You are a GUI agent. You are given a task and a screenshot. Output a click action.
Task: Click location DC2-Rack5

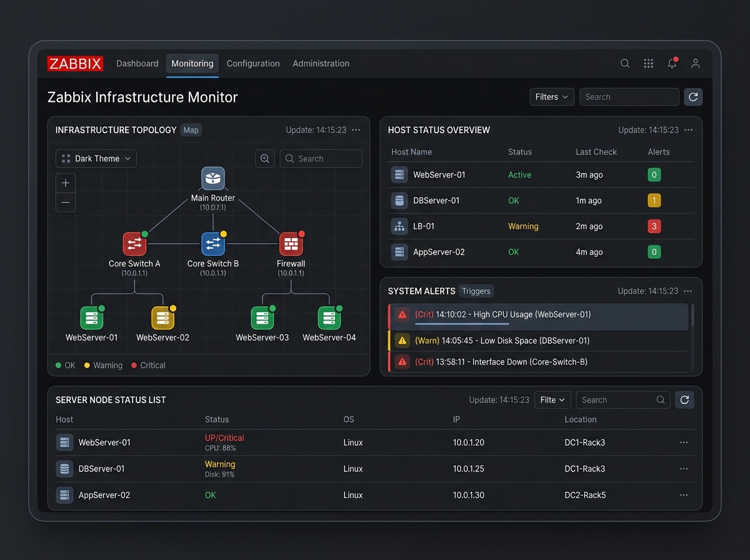click(585, 495)
